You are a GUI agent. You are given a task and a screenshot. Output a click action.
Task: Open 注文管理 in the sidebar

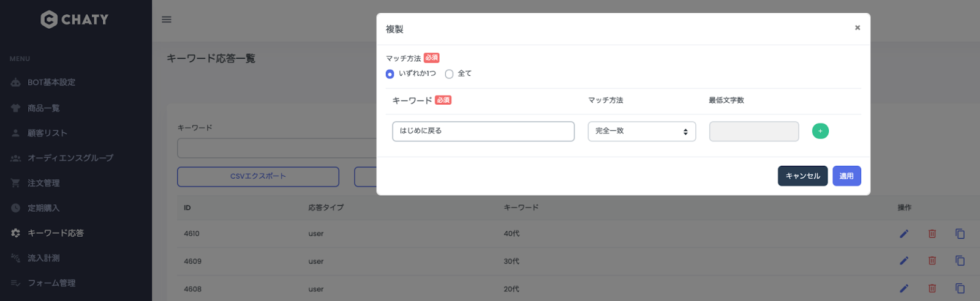point(43,183)
